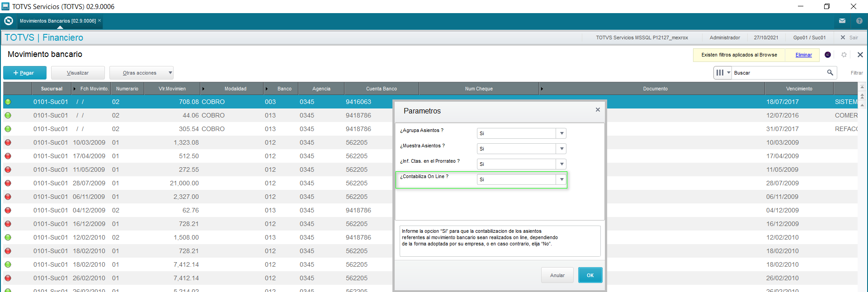Select the 17/04/2009 date cell in Fch Movimto. column
Viewport: 868px width, 292px height.
tap(89, 156)
